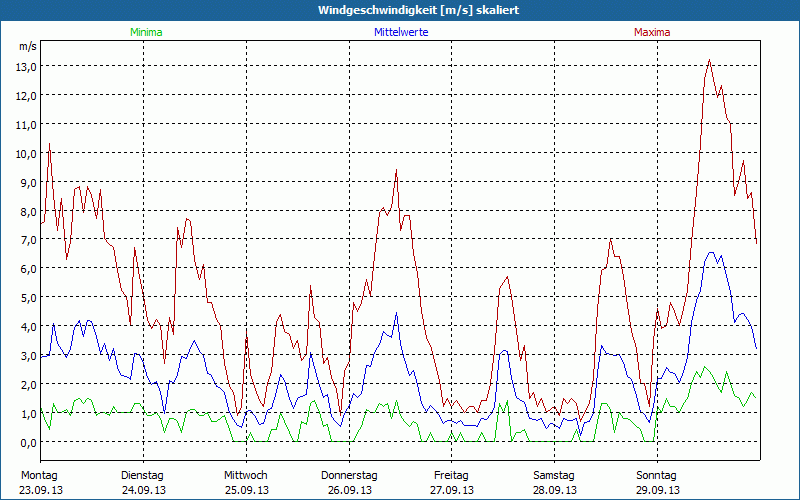Click the 'Sonntag' day label

[656, 476]
